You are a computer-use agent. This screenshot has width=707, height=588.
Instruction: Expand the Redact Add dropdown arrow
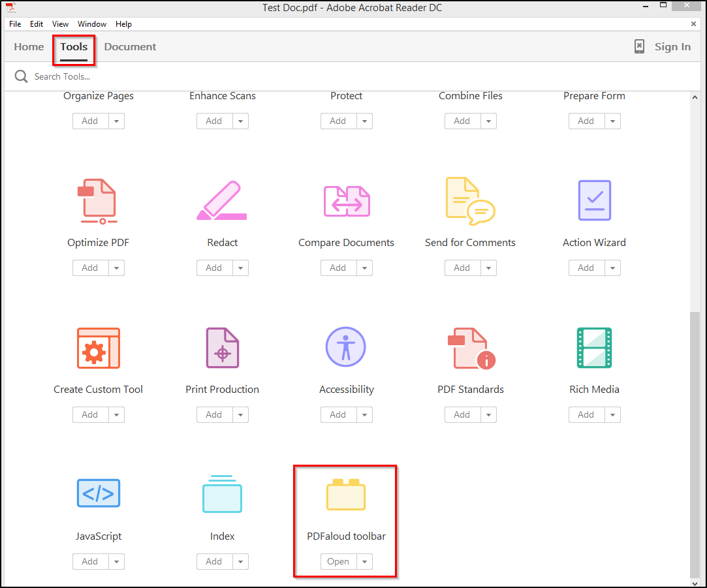240,268
